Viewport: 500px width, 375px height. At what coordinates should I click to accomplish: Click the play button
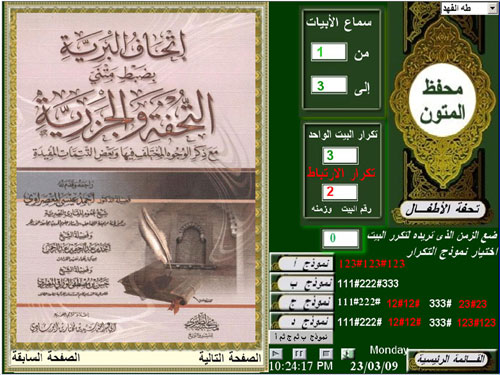[x=276, y=354]
